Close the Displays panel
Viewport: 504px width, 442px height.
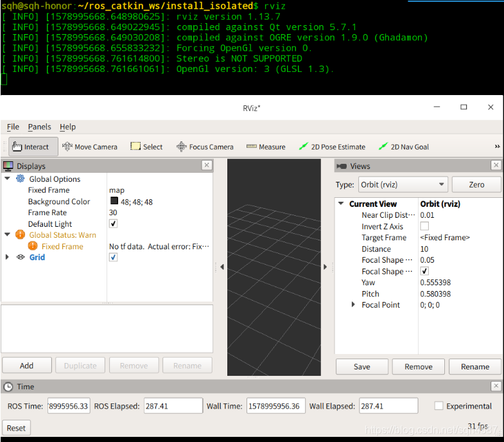tap(207, 165)
